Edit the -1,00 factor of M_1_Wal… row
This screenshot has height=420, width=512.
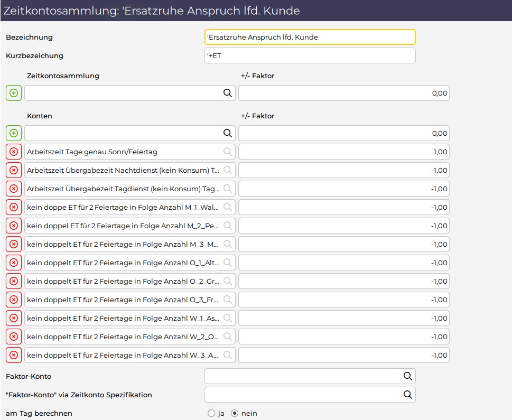[344, 208]
